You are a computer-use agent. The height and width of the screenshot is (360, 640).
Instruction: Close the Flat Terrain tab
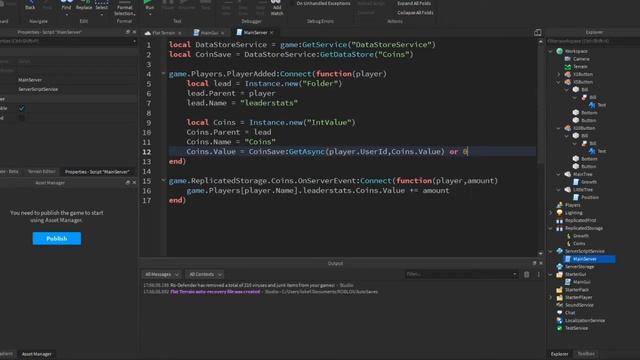click(x=180, y=33)
